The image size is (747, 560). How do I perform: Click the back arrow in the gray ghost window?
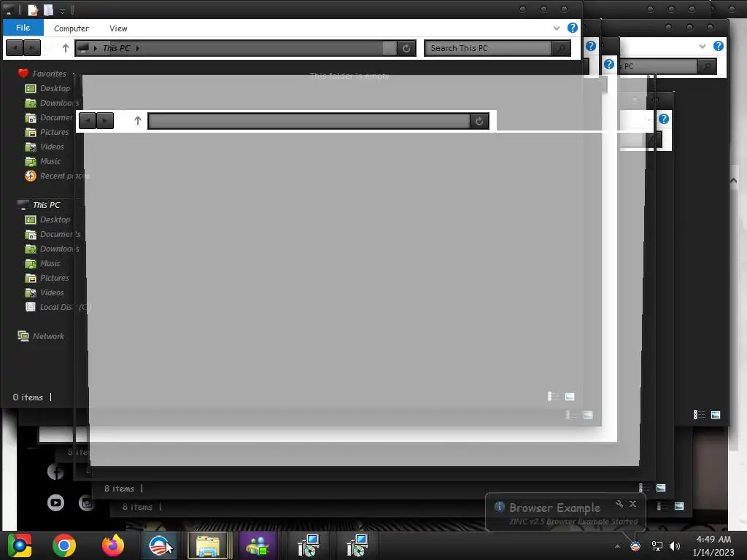[88, 120]
